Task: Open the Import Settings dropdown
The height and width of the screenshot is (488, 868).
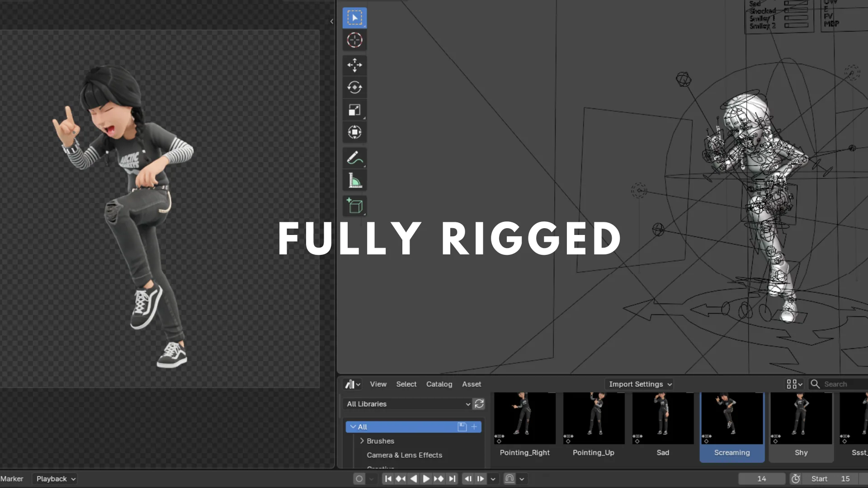Action: pyautogui.click(x=640, y=384)
